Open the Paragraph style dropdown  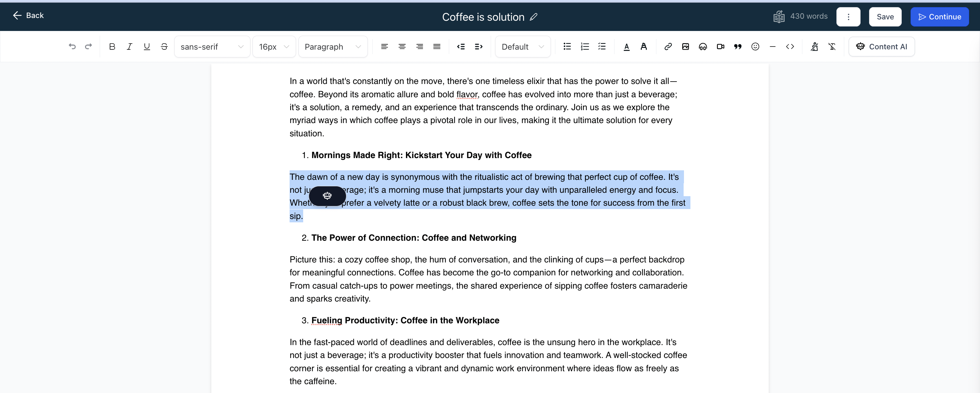332,46
